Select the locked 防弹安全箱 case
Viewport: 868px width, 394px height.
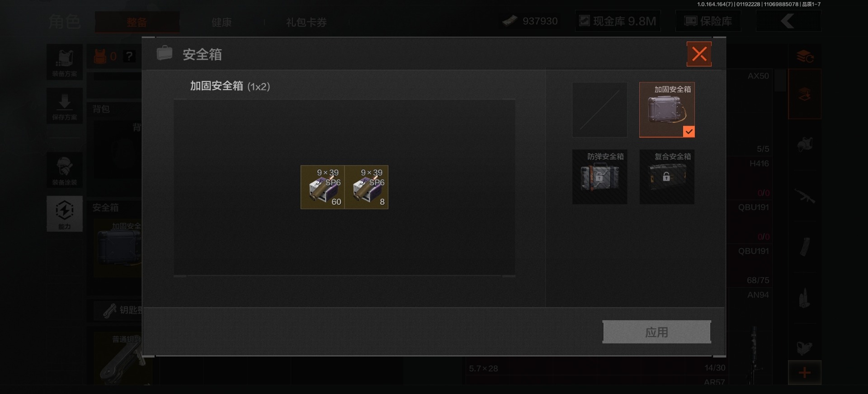pyautogui.click(x=599, y=177)
